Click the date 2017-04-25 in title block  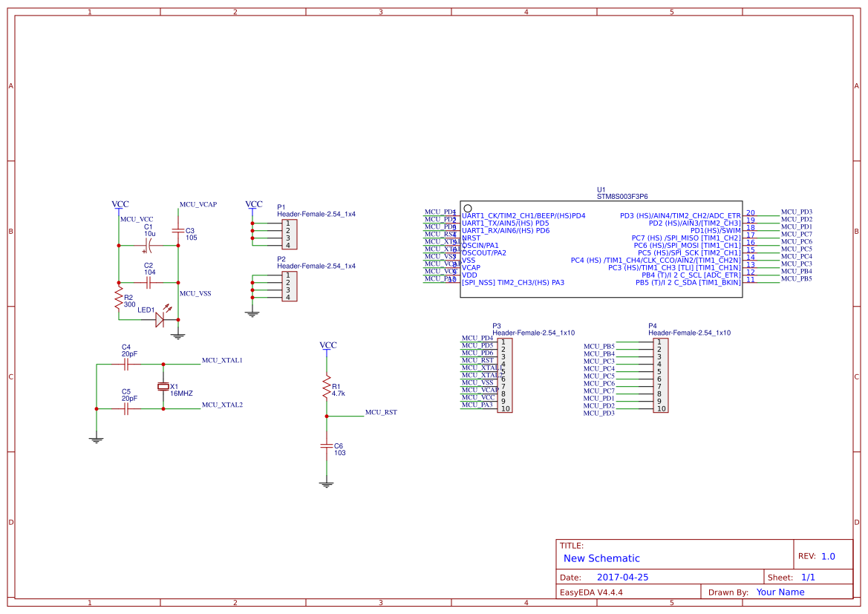(622, 578)
